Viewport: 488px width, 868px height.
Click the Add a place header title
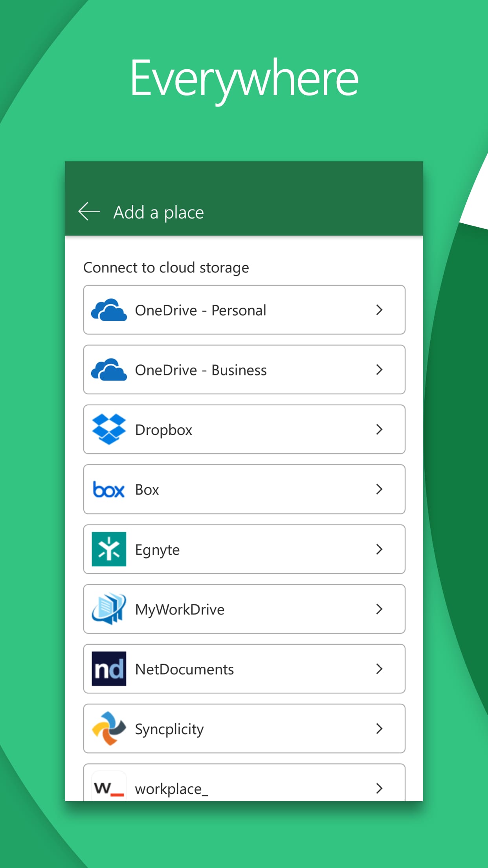(159, 213)
